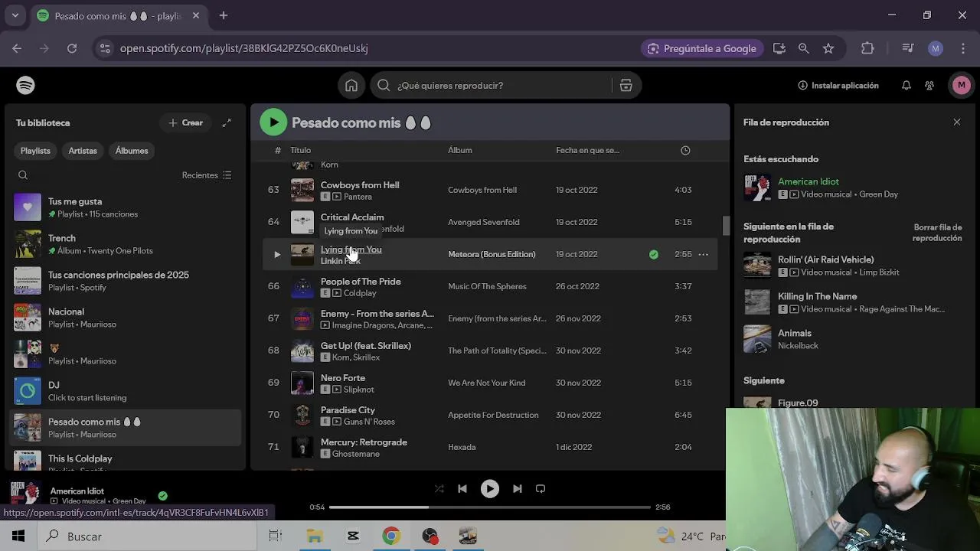Sort by the Título column header
980x551 pixels.
(300, 150)
